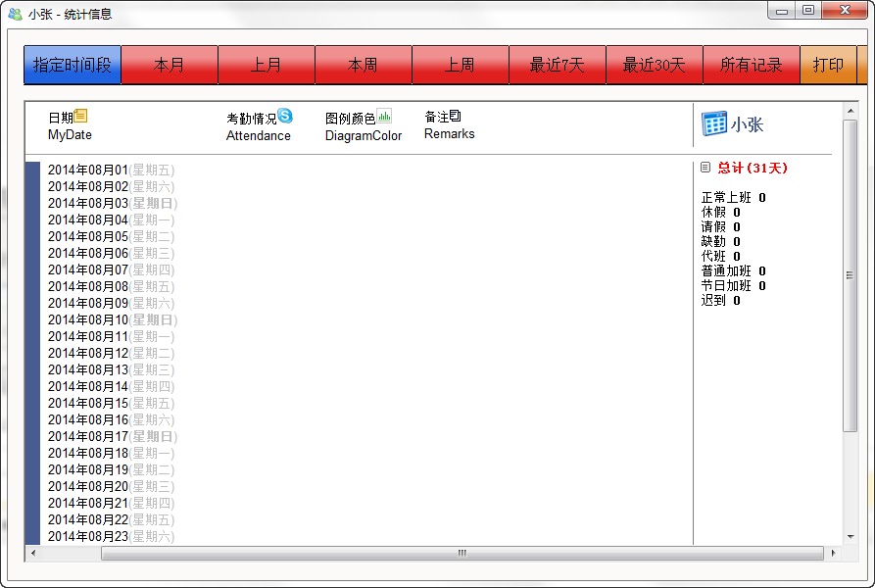Select 最近7天 to filter records
This screenshot has width=875, height=588.
tap(558, 65)
